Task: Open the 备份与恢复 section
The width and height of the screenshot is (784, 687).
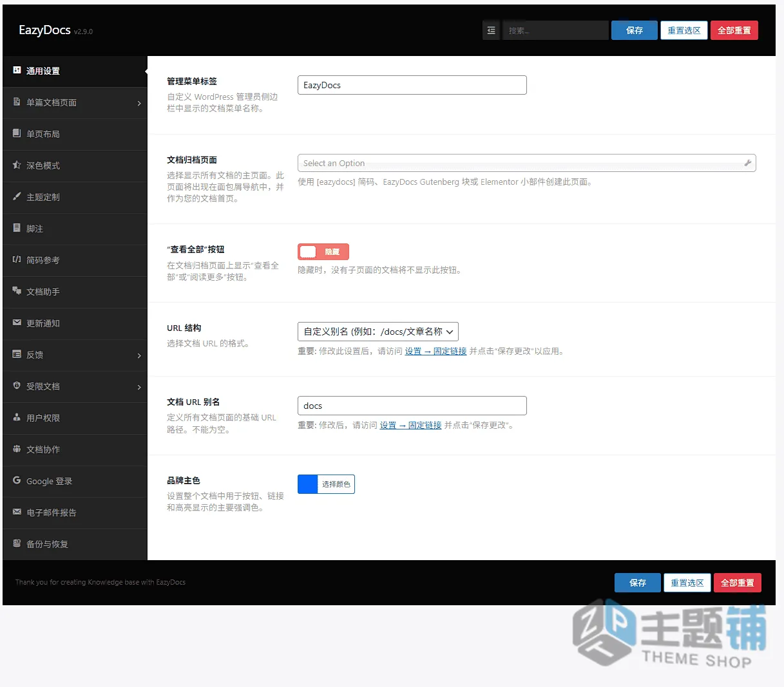Action: pyautogui.click(x=75, y=545)
